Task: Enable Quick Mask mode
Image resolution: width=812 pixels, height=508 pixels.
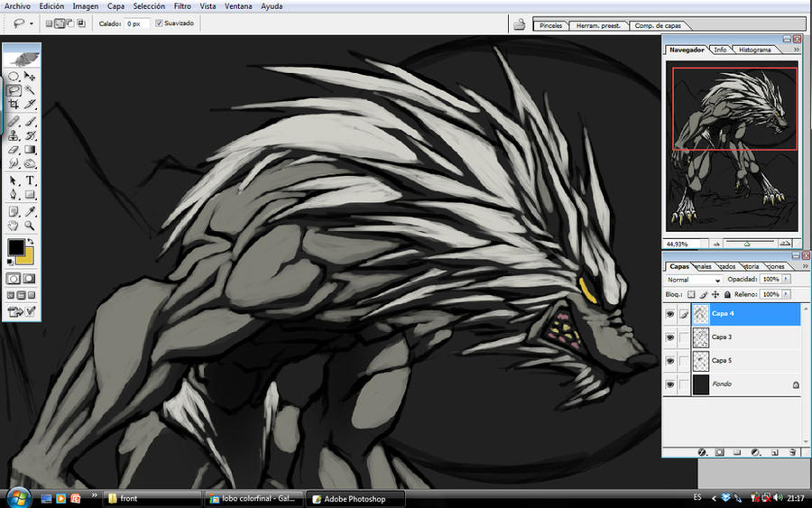Action: [30, 279]
